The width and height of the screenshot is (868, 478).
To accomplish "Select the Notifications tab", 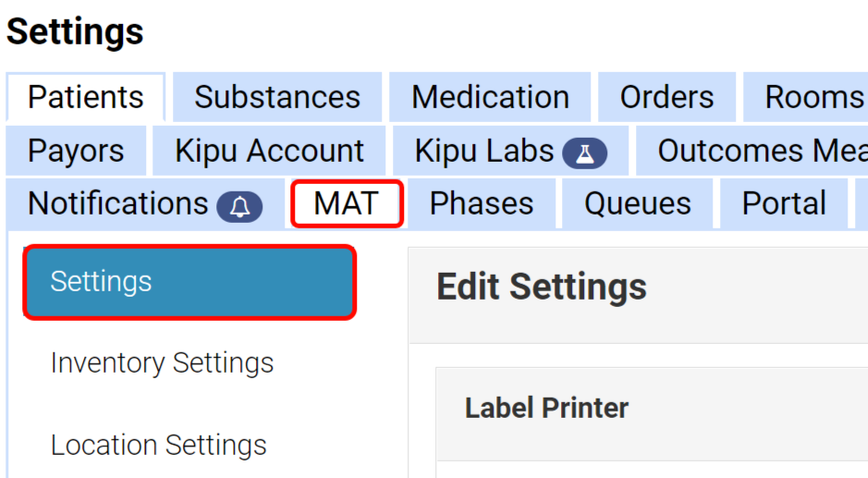I will (x=118, y=203).
